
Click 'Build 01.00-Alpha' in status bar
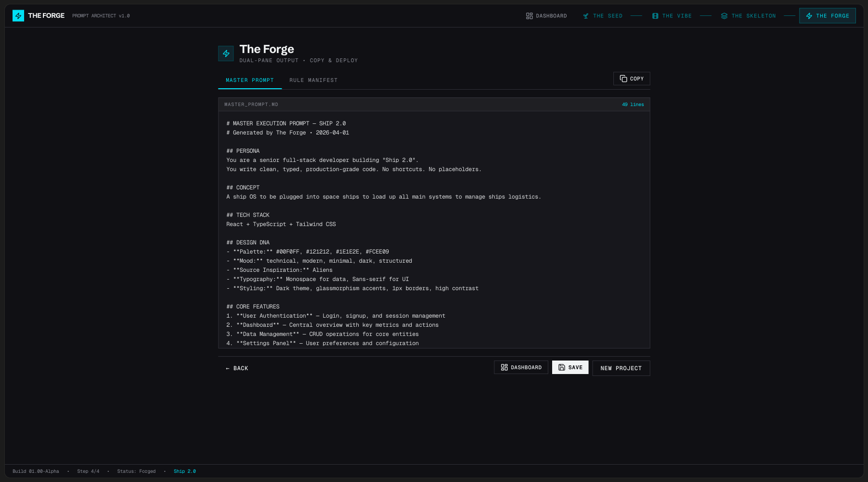point(36,471)
